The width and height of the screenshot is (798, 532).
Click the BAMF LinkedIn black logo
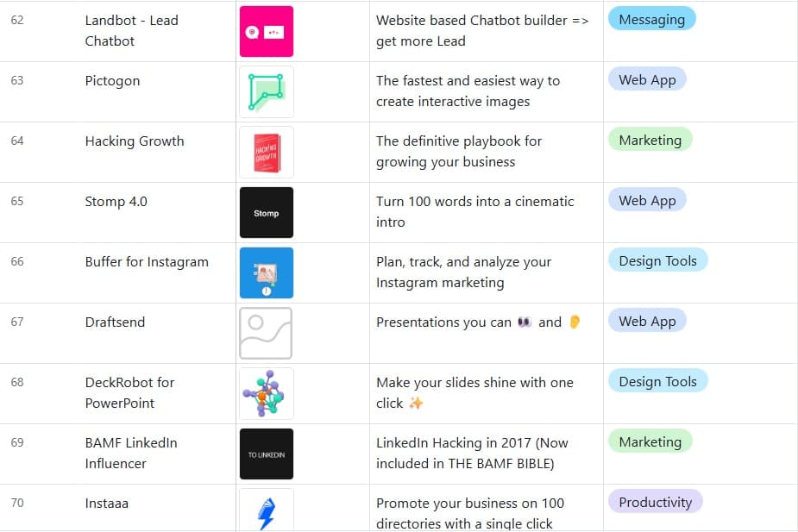coord(266,454)
